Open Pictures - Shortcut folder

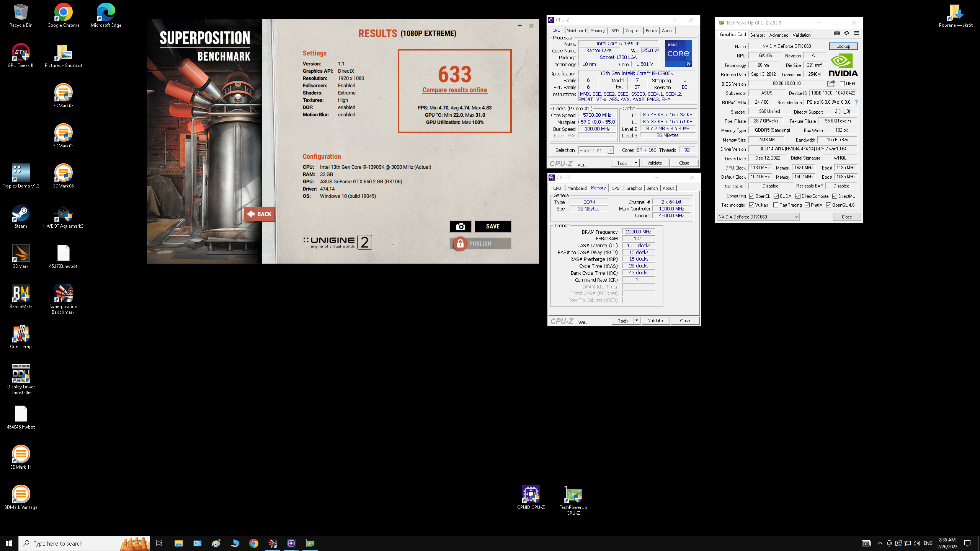[63, 55]
